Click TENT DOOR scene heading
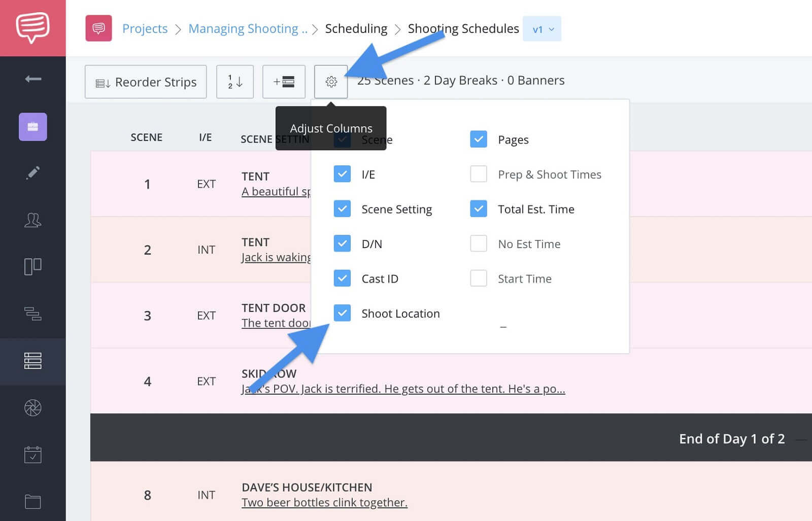Image resolution: width=812 pixels, height=521 pixels. (x=274, y=308)
